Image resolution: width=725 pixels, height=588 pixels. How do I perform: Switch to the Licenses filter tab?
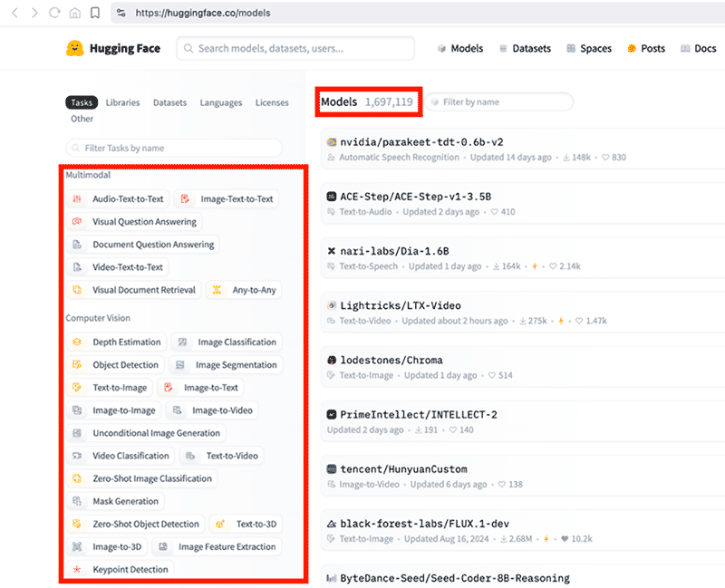coord(272,102)
